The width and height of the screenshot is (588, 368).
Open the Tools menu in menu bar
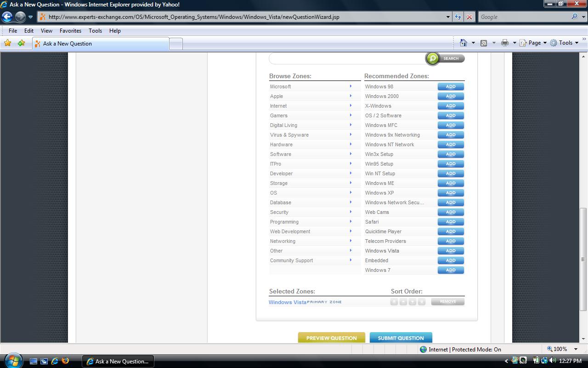coord(95,31)
